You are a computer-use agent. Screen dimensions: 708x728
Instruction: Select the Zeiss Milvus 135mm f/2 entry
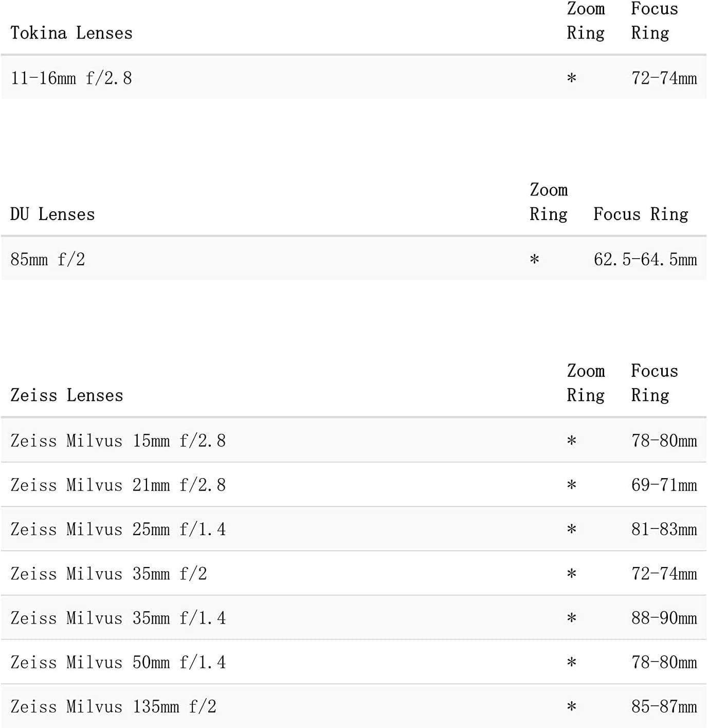(113, 706)
